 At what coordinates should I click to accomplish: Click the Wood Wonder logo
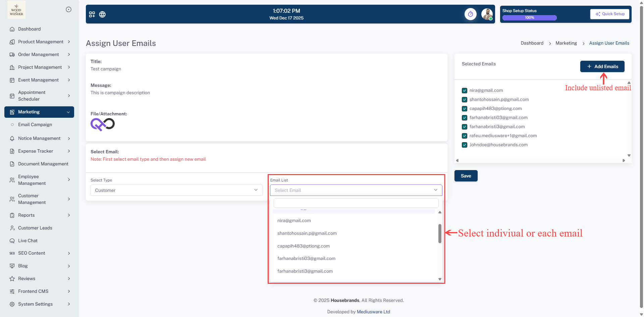click(x=16, y=10)
